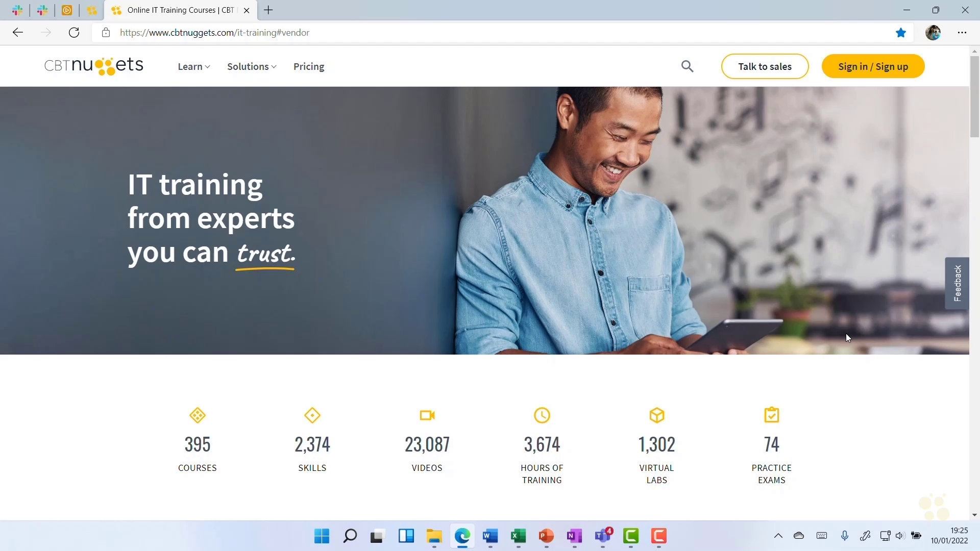Open OneNote from taskbar

click(x=574, y=536)
